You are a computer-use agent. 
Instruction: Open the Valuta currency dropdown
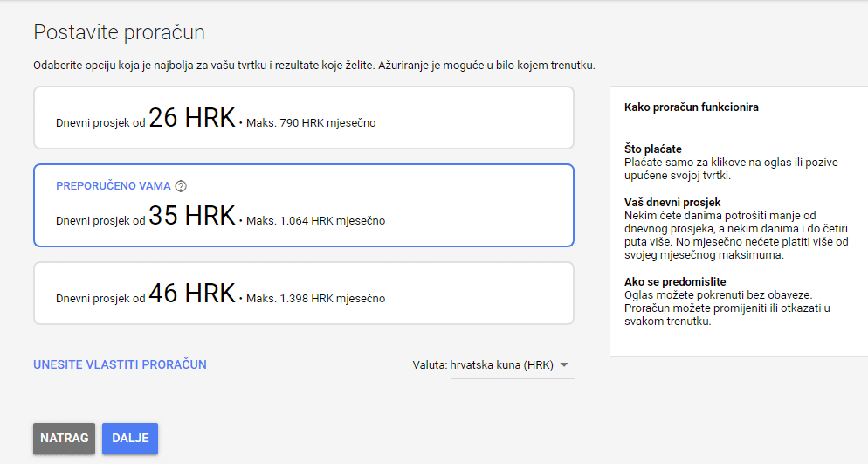point(493,365)
